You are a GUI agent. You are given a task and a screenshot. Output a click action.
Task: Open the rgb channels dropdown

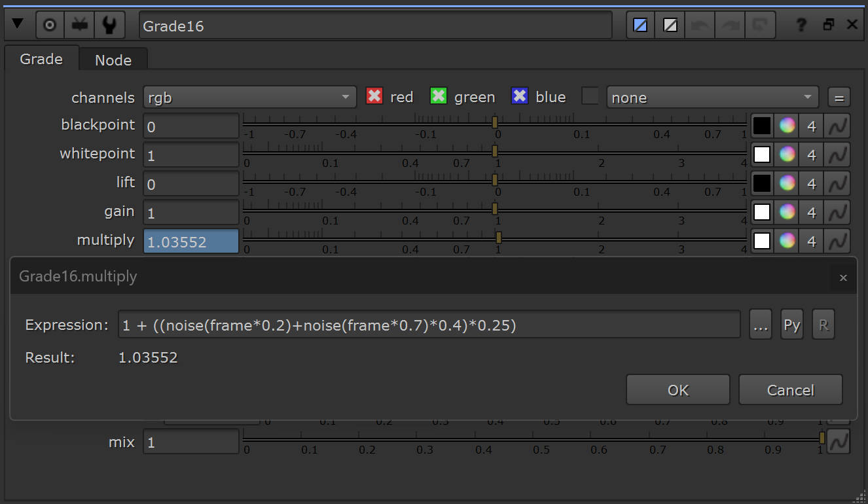click(249, 98)
